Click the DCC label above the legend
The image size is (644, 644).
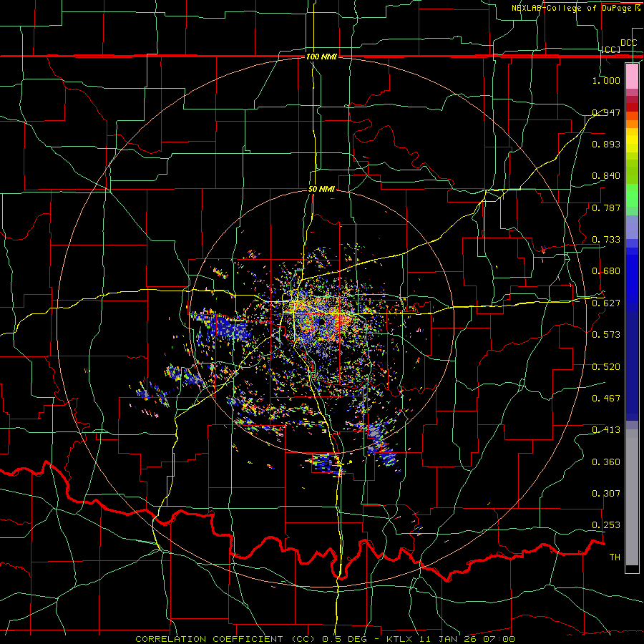(628, 43)
